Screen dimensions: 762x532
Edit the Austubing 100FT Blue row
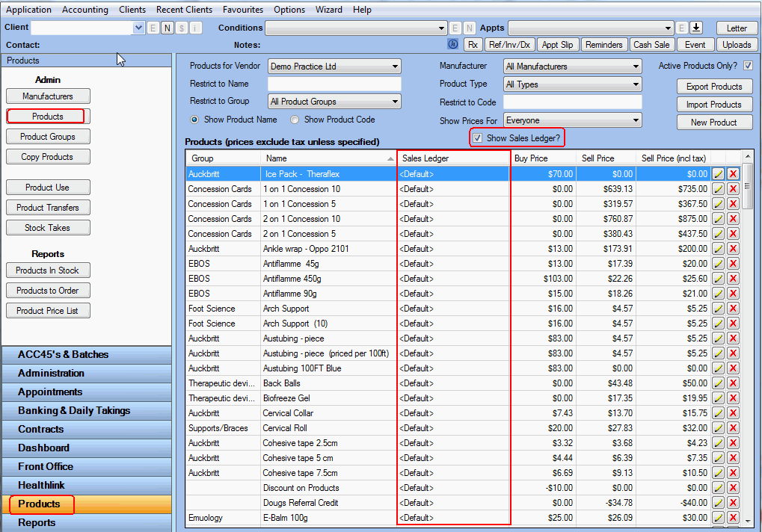(719, 368)
